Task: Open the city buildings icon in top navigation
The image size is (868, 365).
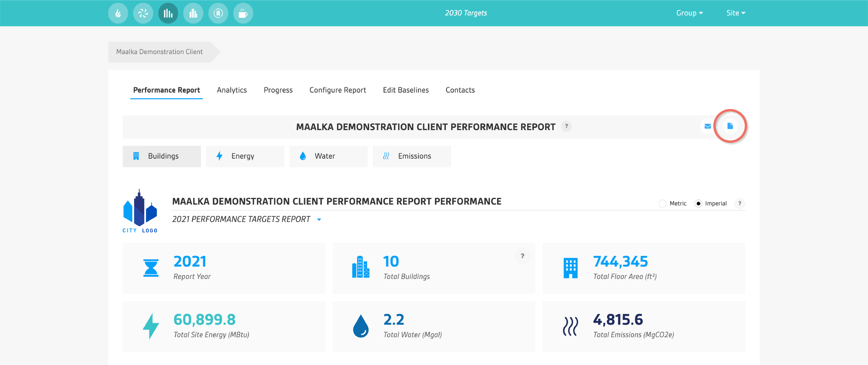Action: [193, 13]
